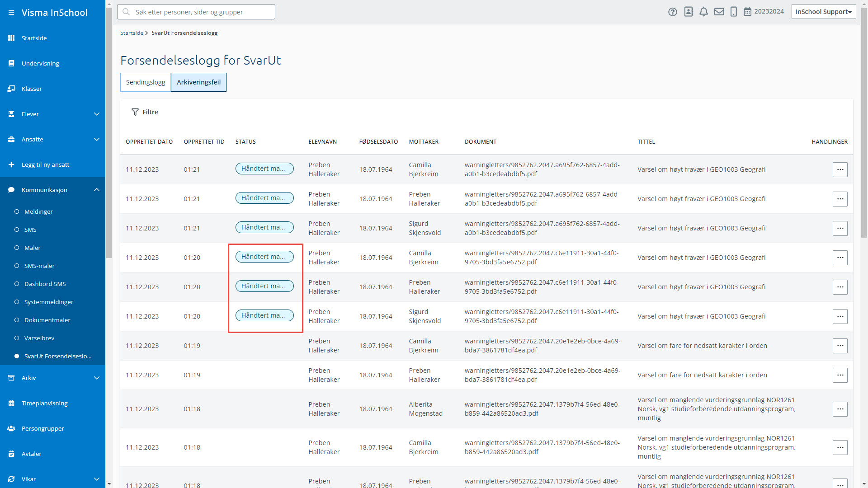
Task: Open Dokumentmaler in the sidebar
Action: 47,320
